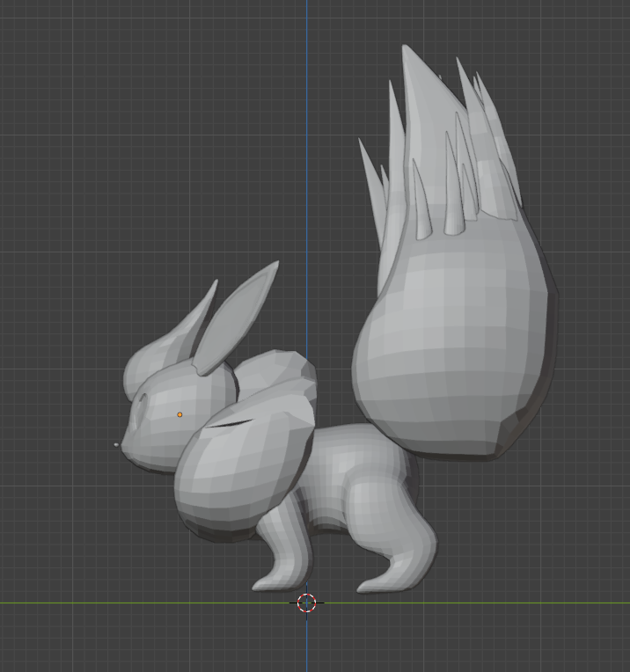Click the 3D cursor crosshair at the world origin

pos(306,603)
